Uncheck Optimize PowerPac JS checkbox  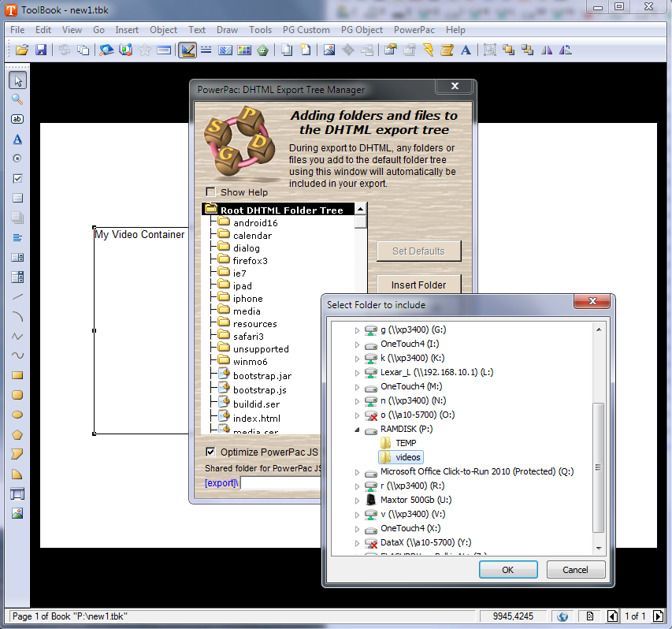point(210,452)
